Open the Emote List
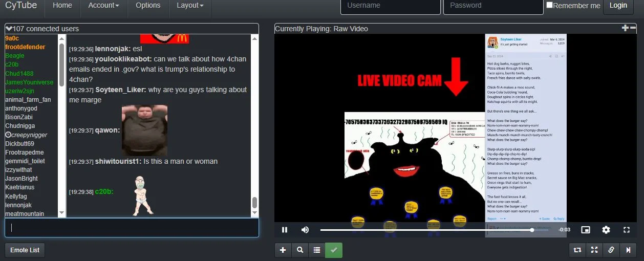The image size is (644, 261). (25, 250)
